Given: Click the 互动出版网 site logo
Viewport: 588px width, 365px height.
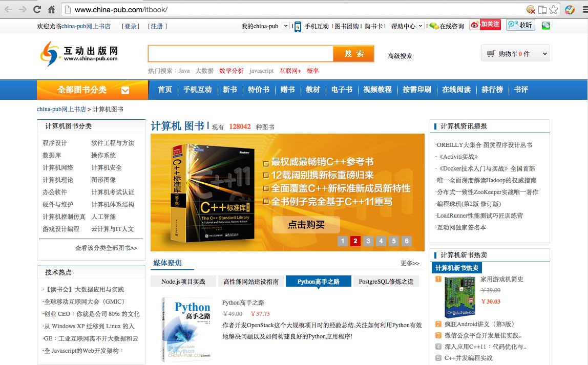Looking at the screenshot, I should [79, 54].
